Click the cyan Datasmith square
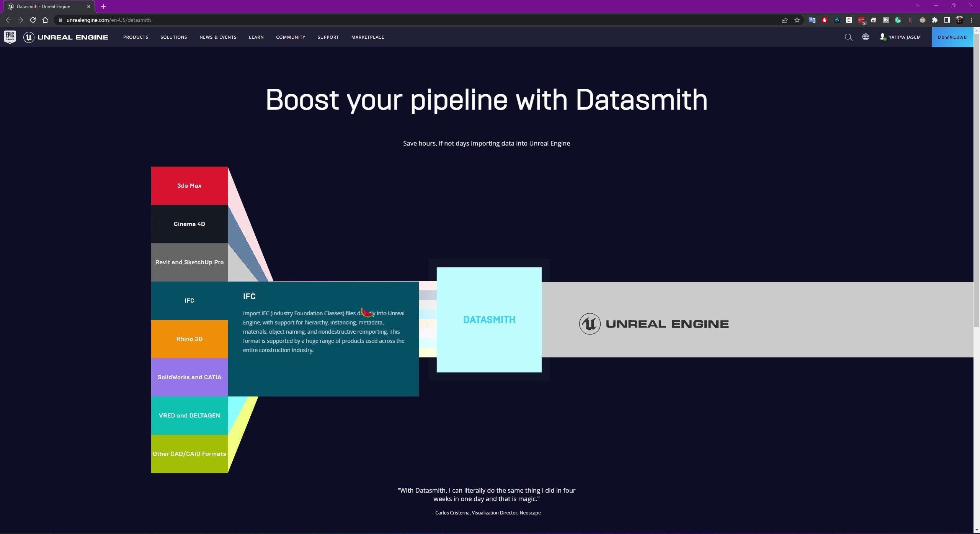 489,320
